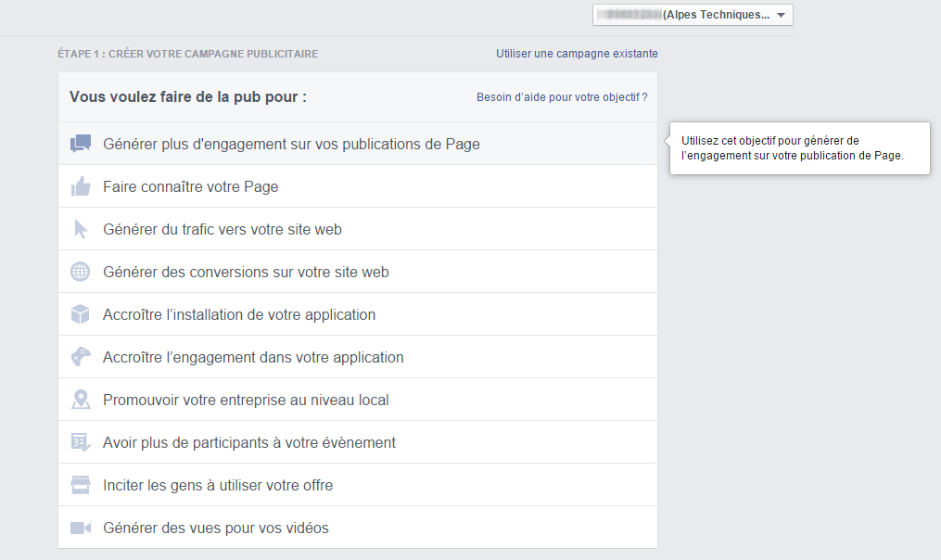Click the 'Vous voulez faire de la pub pour' heading

point(188,96)
